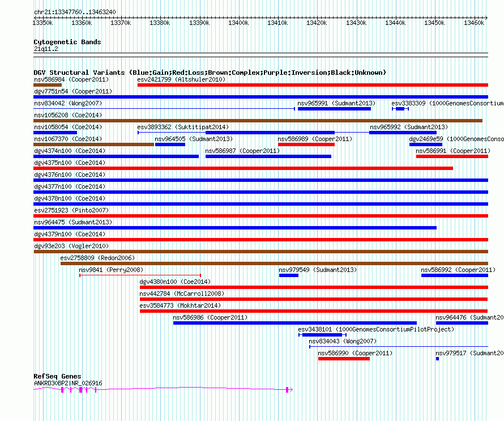Click dgv4376n100 (Coe2014) variant label
This screenshot has height=421, width=504.
70,175
